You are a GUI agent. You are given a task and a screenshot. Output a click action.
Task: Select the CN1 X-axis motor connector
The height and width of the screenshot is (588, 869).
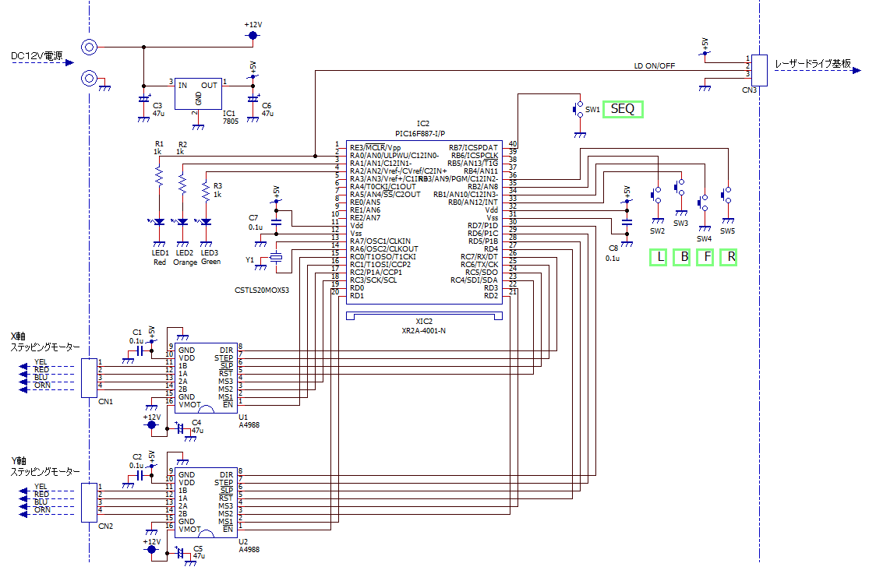(x=88, y=378)
